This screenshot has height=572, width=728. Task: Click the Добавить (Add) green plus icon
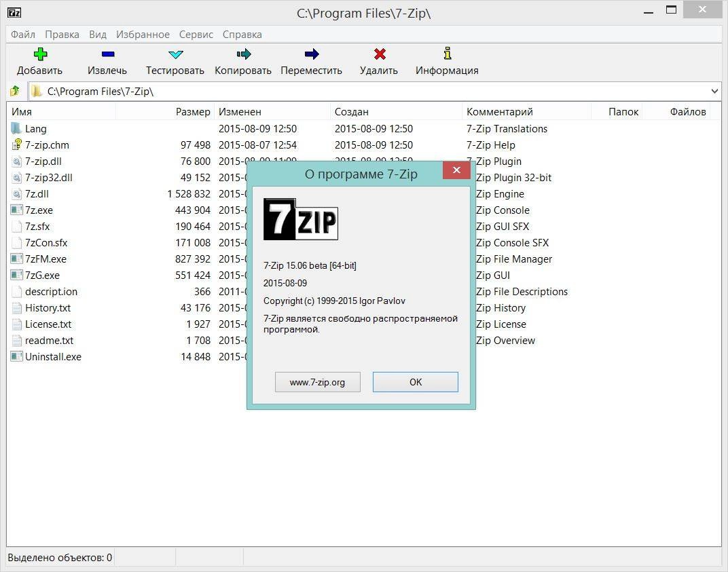pyautogui.click(x=40, y=54)
